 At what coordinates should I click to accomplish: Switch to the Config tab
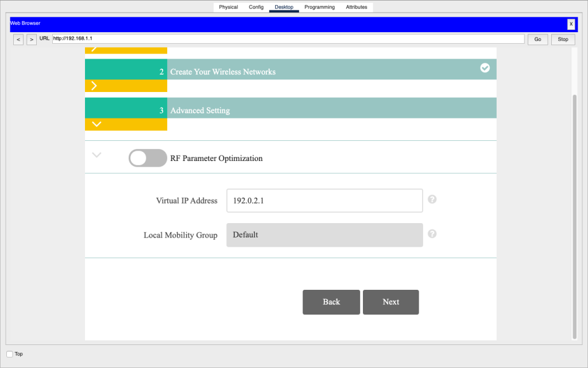(x=256, y=7)
